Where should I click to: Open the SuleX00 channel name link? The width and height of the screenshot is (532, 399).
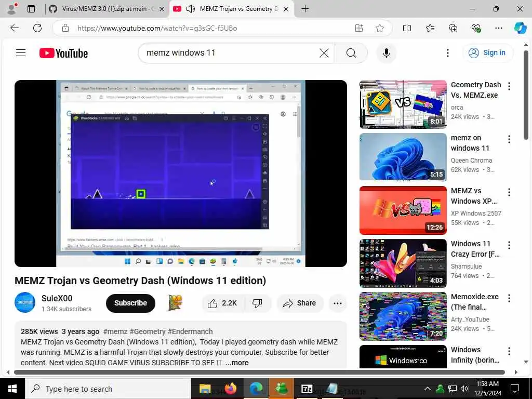click(x=57, y=298)
